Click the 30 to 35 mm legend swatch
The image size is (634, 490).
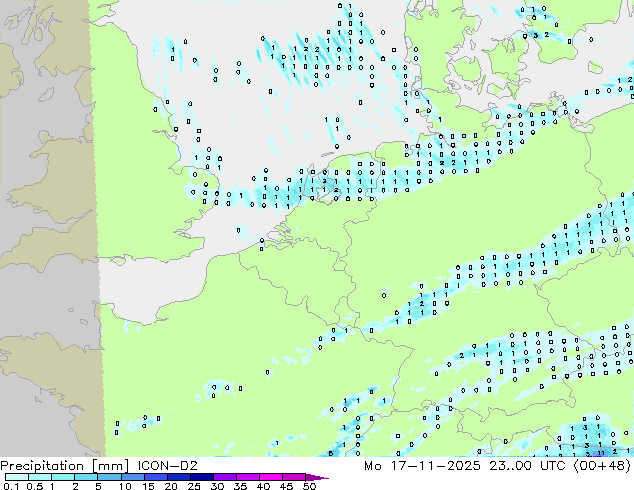(224, 477)
